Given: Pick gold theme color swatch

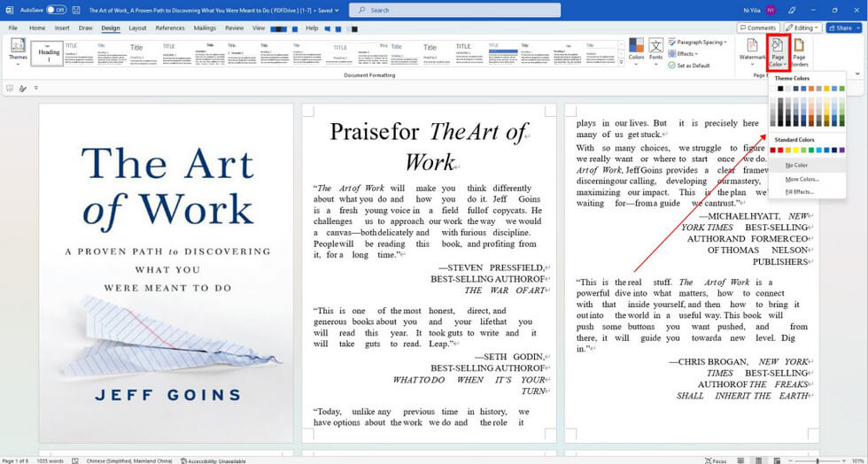Looking at the screenshot, I should pyautogui.click(x=826, y=89).
